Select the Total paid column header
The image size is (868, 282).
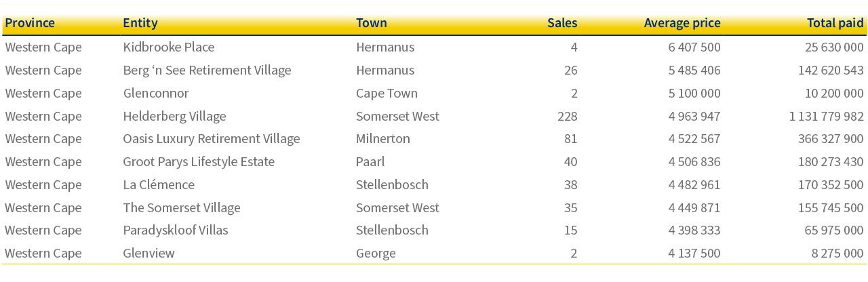[x=835, y=23]
